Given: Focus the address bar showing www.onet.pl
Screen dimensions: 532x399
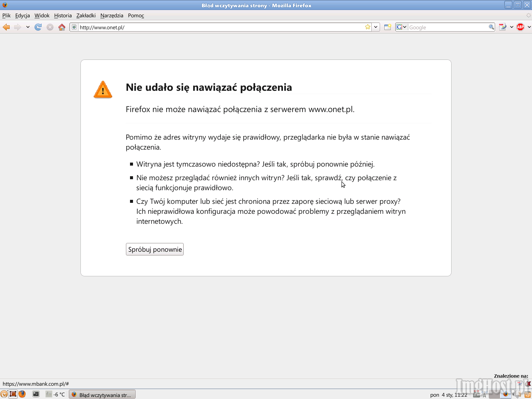Looking at the screenshot, I should [x=221, y=27].
